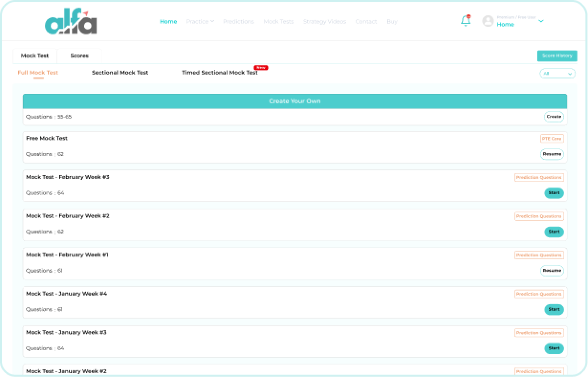
Task: Click Prediction Questions tag for February Week #3
Action: click(x=539, y=177)
